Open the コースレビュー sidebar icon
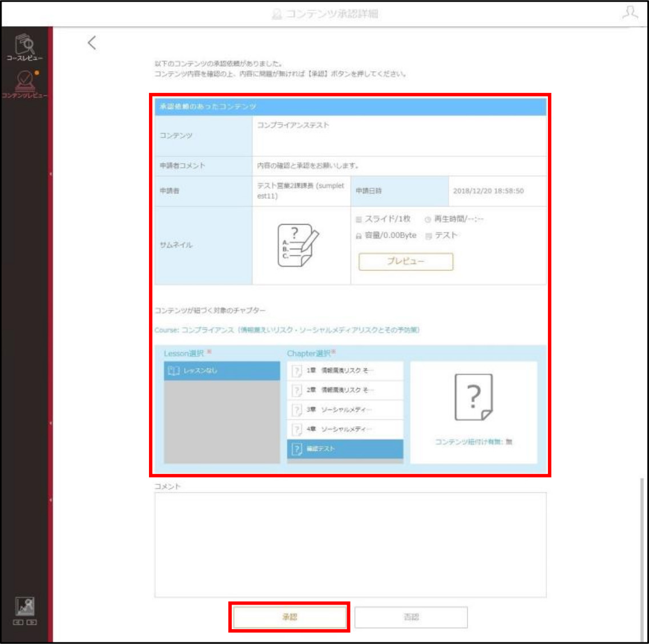This screenshot has height=644, width=649. tap(25, 47)
